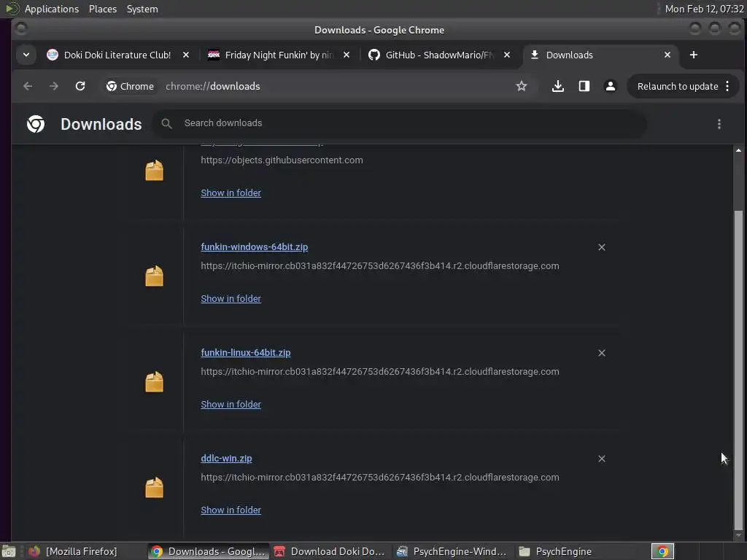Open the Applications menu

tap(52, 9)
